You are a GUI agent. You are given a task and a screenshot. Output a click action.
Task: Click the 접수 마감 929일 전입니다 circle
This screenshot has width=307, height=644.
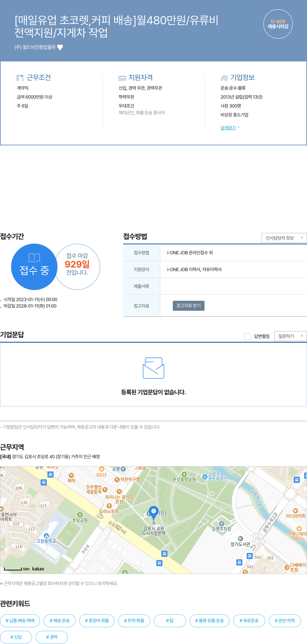pyautogui.click(x=77, y=267)
